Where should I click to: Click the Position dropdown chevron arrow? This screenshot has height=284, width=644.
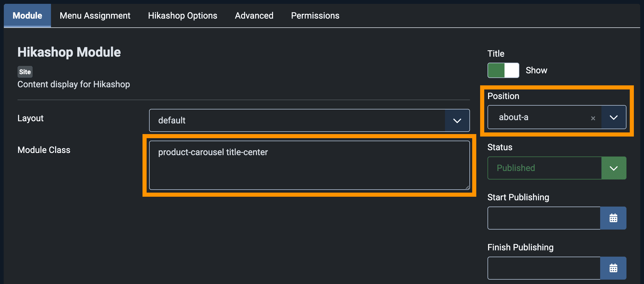tap(614, 117)
